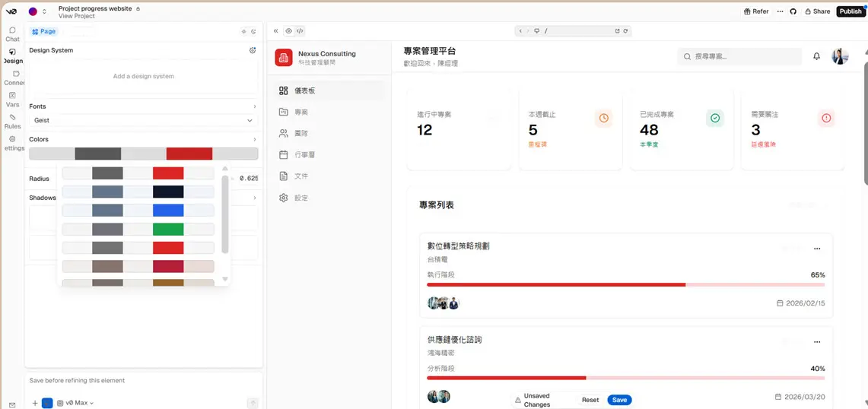Select the palette with dark navy accent
This screenshot has height=409, width=868.
[138, 192]
